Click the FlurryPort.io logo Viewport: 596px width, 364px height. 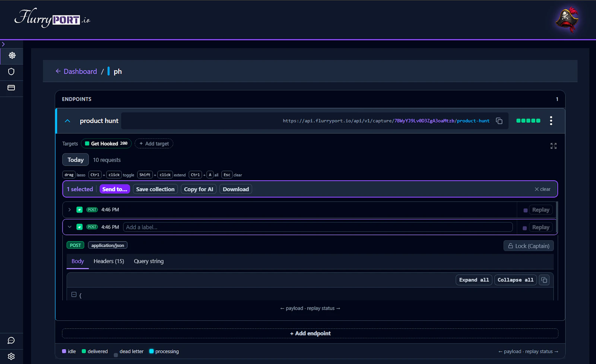[x=52, y=18]
